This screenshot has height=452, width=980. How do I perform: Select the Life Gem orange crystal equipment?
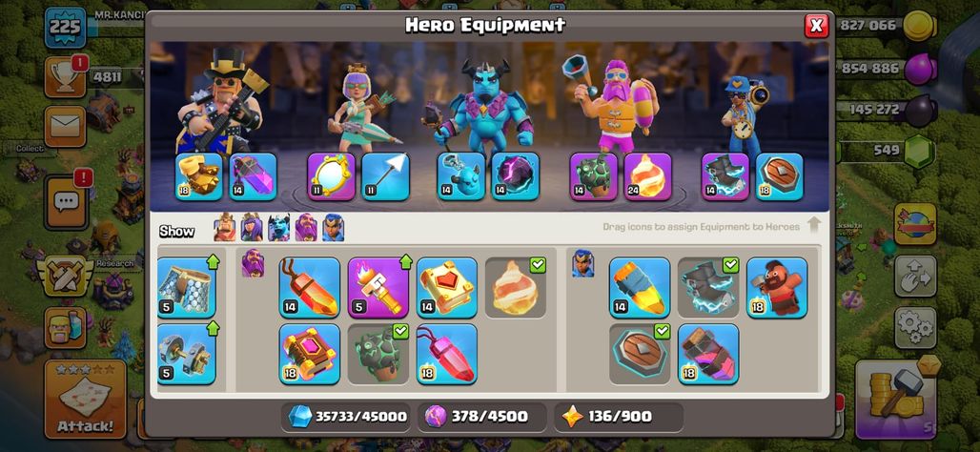click(310, 288)
